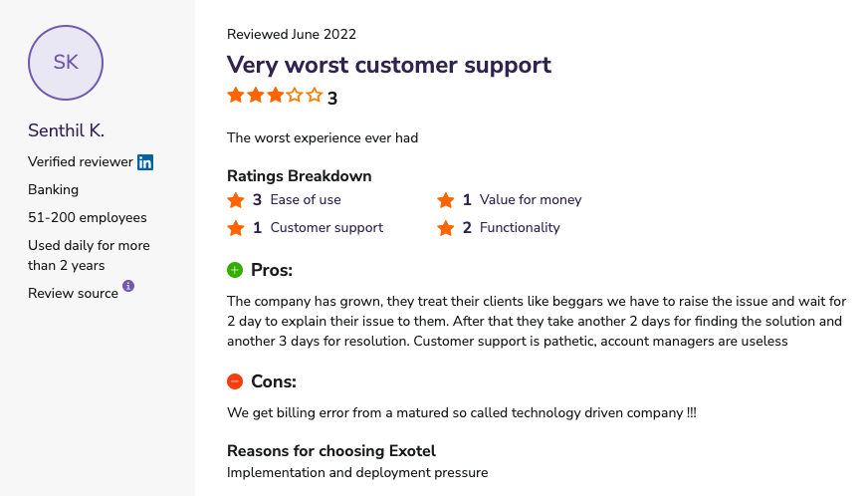Click the Review source info icon
The width and height of the screenshot is (868, 496).
[128, 287]
